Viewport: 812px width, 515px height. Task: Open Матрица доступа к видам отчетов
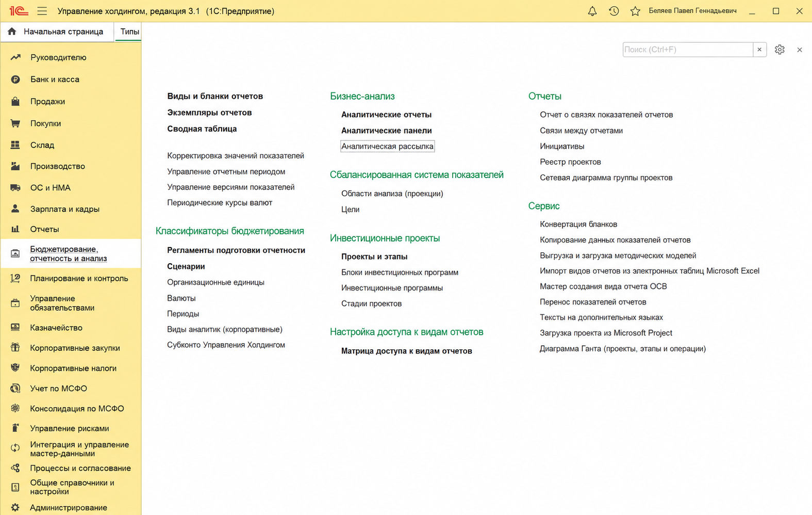click(407, 351)
